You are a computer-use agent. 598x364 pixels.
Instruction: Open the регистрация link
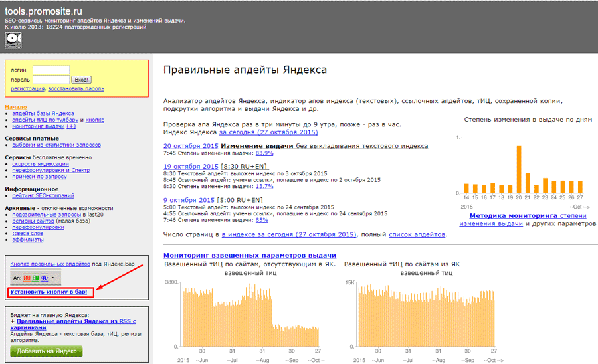coord(27,88)
